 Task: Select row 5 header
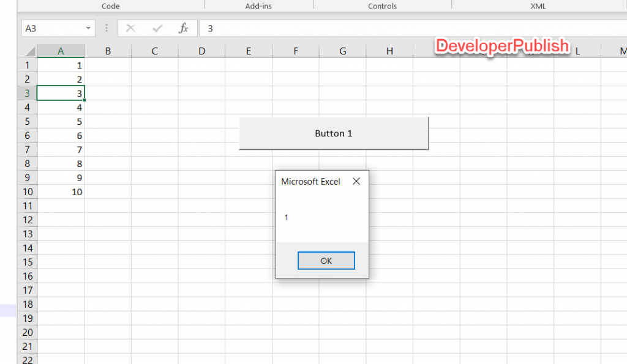point(28,122)
